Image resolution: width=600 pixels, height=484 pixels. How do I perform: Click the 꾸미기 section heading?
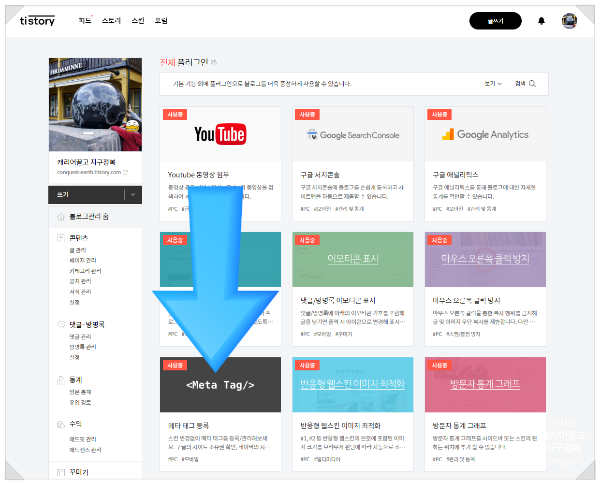tap(79, 473)
